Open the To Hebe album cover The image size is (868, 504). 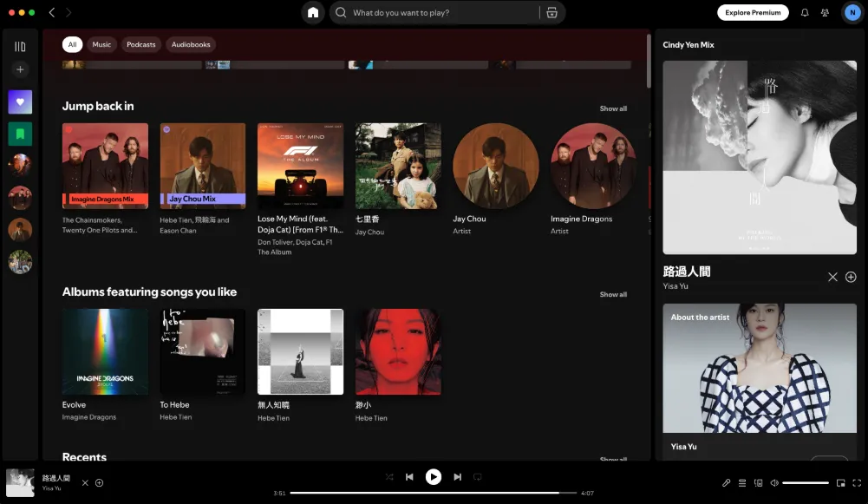203,351
